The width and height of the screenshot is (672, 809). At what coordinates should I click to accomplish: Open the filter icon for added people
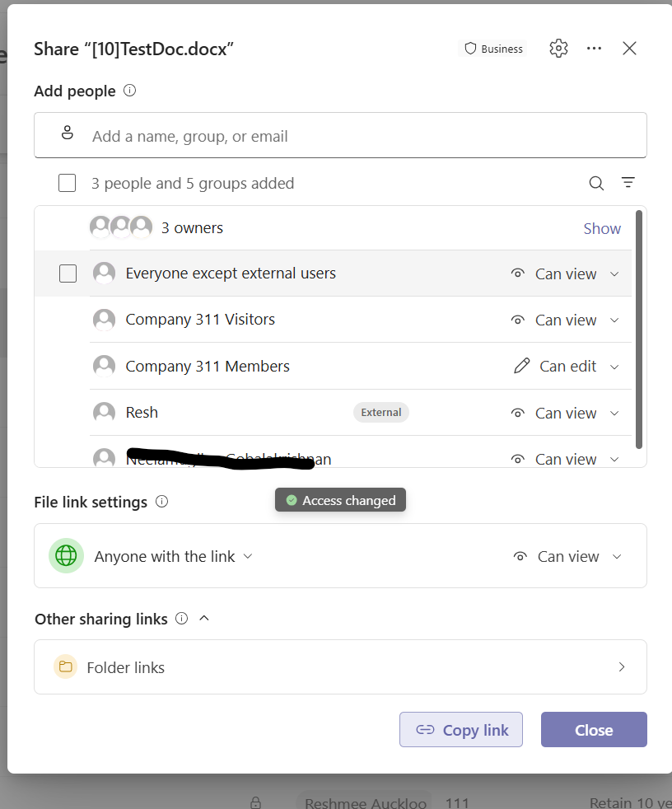point(628,183)
